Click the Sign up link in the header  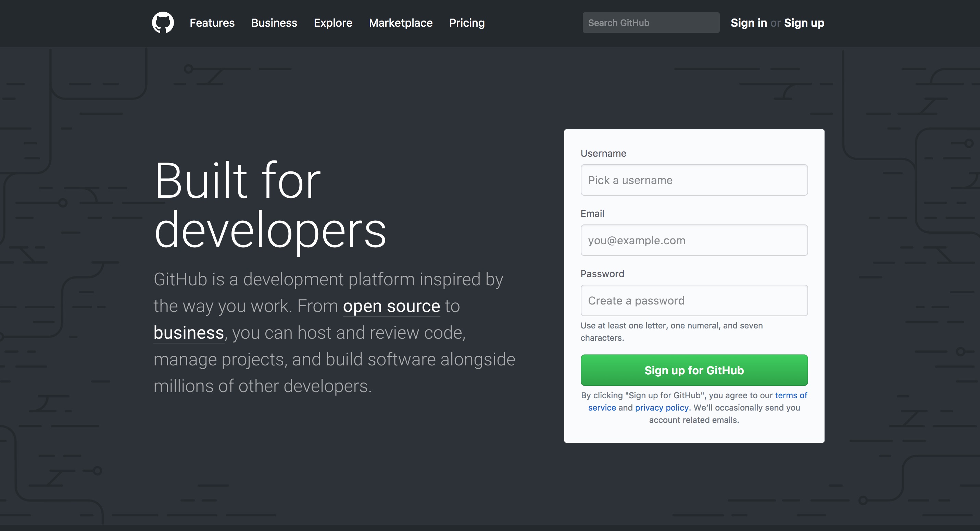[x=804, y=23]
